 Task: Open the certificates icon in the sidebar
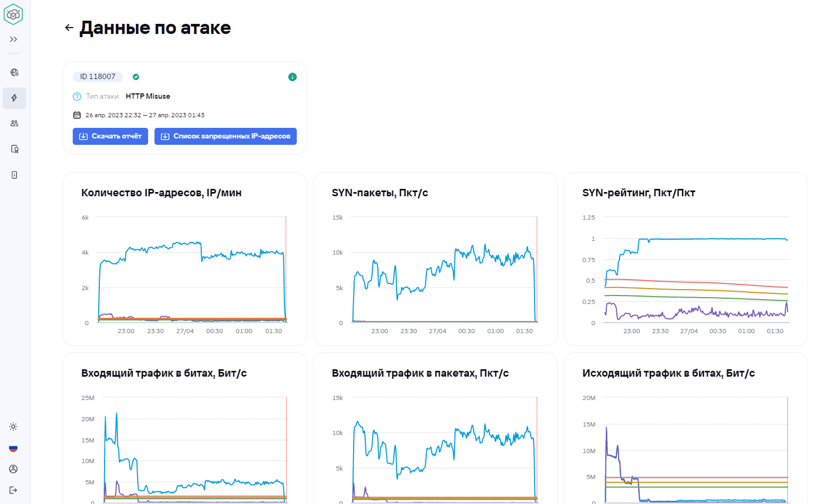(14, 149)
